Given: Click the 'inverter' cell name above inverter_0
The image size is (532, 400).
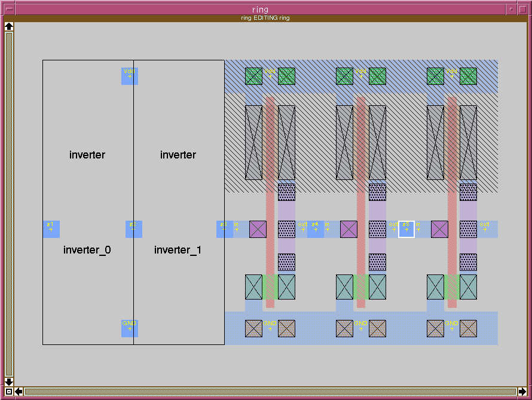Looking at the screenshot, I should (87, 155).
